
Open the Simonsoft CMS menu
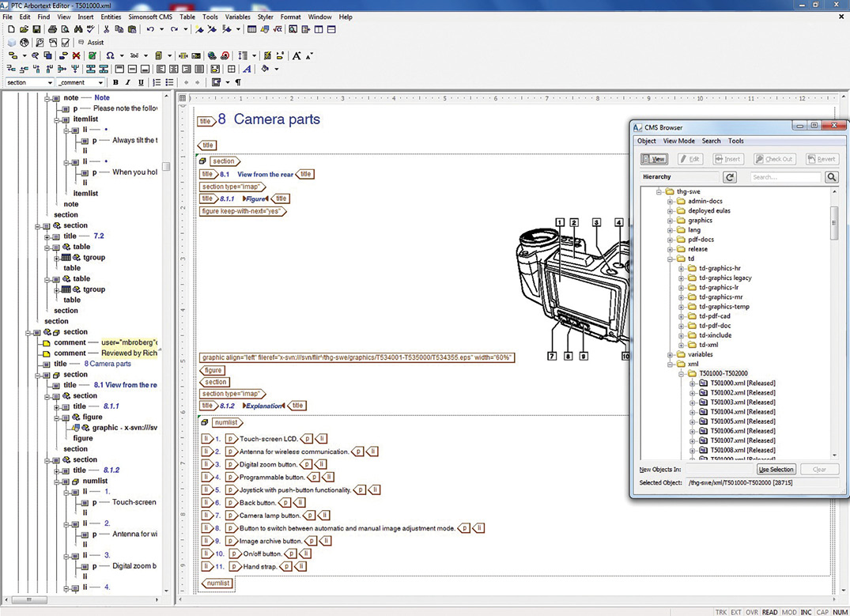tap(150, 17)
